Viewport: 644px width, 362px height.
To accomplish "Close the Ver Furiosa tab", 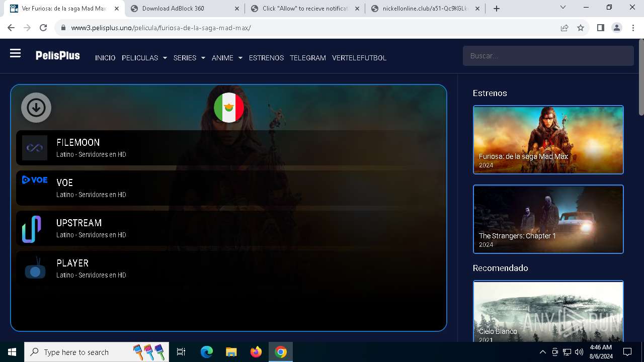I will [117, 9].
